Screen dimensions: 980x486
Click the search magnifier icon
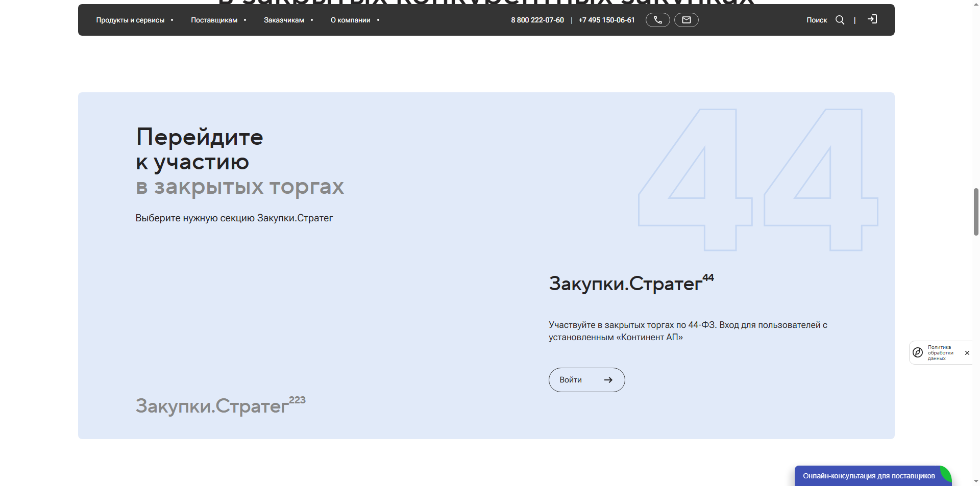coord(840,20)
